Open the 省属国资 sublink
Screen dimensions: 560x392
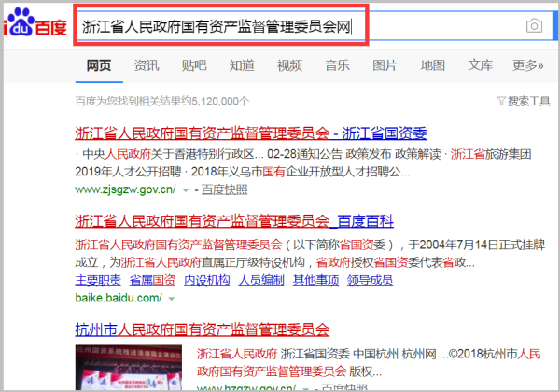point(152,280)
